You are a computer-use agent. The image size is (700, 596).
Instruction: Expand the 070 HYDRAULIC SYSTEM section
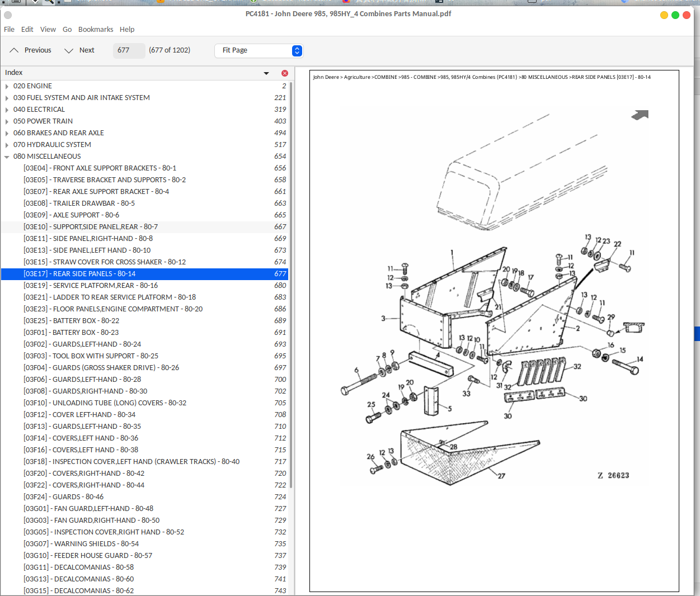pos(7,145)
